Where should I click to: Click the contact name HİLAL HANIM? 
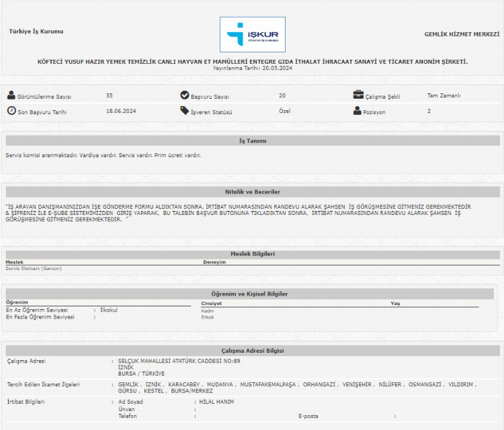[x=217, y=402]
